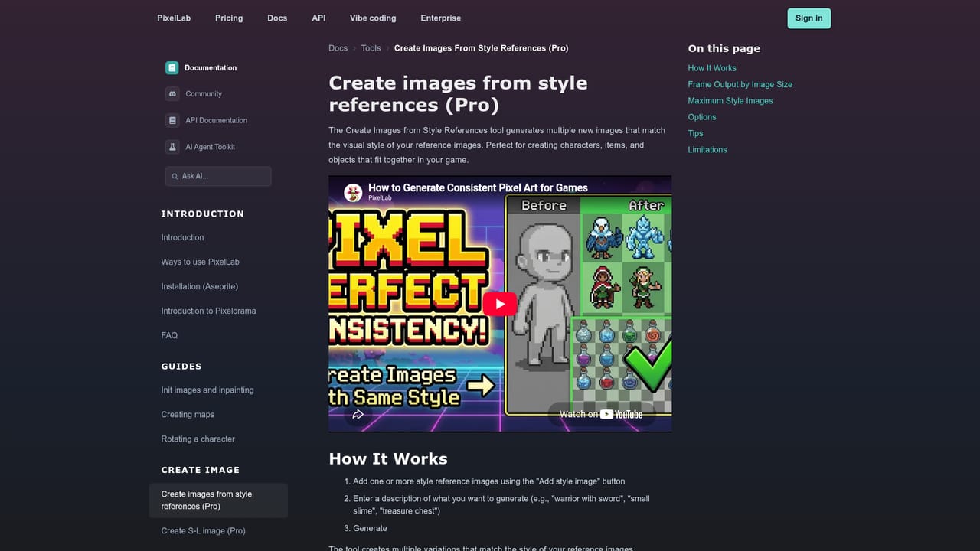Open the Rotating a character guide
Screen dimensions: 980x551
tap(198, 439)
